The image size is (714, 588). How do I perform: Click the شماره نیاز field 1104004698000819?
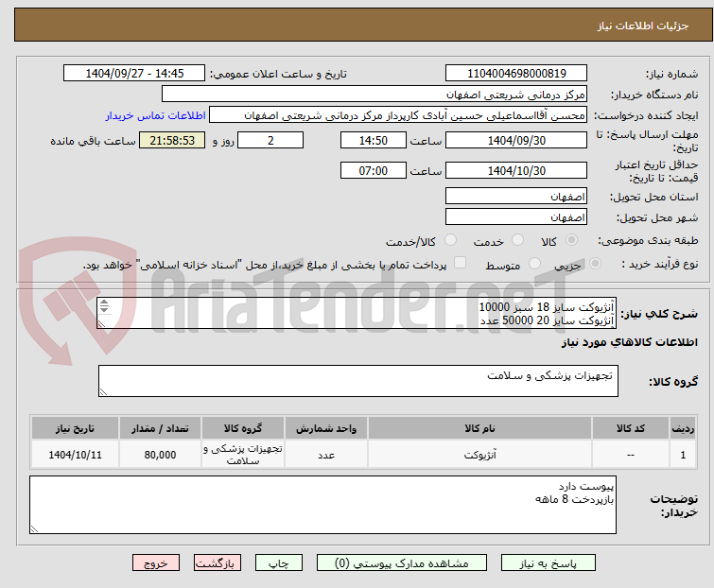pyautogui.click(x=516, y=74)
